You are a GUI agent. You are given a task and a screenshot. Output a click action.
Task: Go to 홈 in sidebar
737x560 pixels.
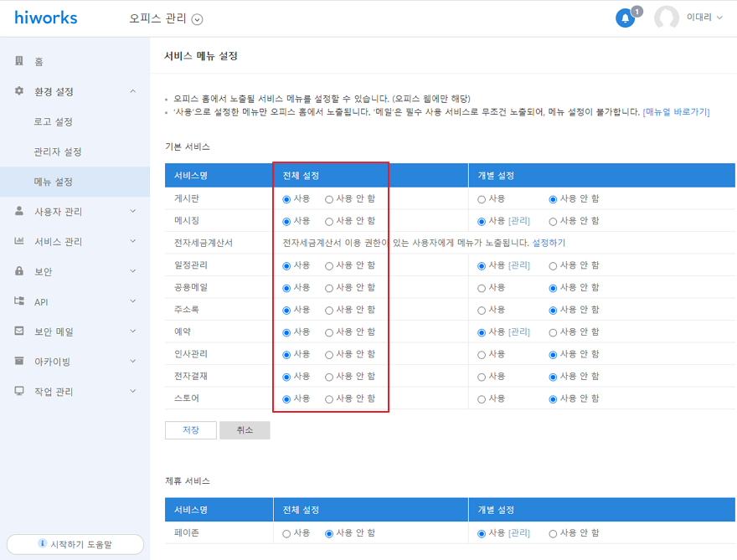pyautogui.click(x=39, y=62)
